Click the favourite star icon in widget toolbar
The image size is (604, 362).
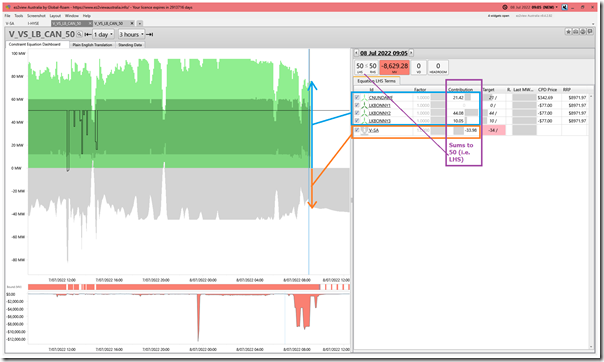coord(568,32)
